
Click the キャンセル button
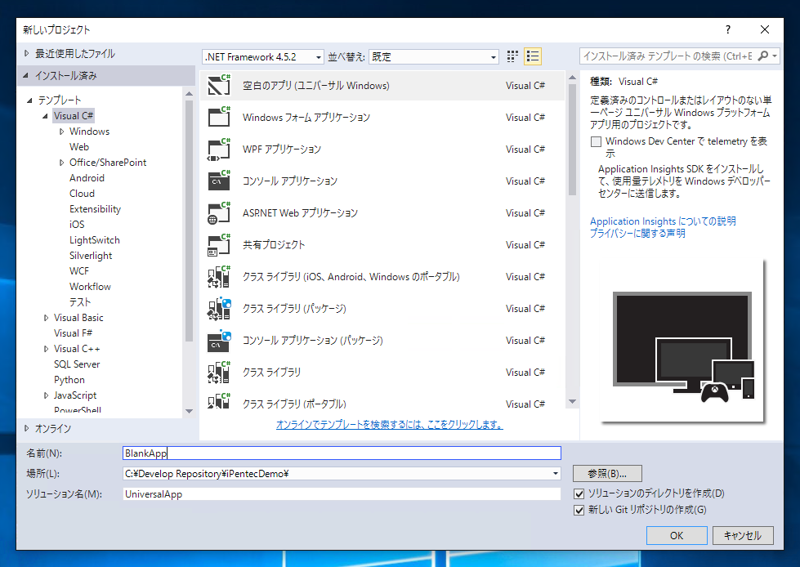[x=743, y=535]
